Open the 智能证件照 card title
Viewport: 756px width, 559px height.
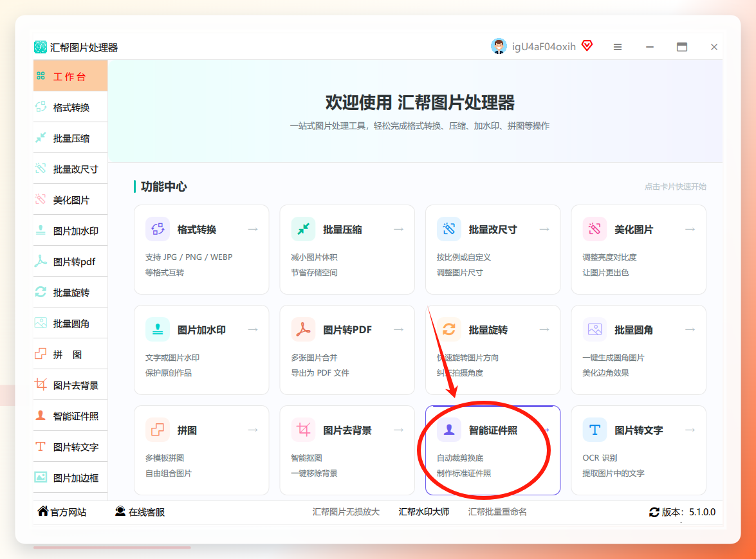493,430
